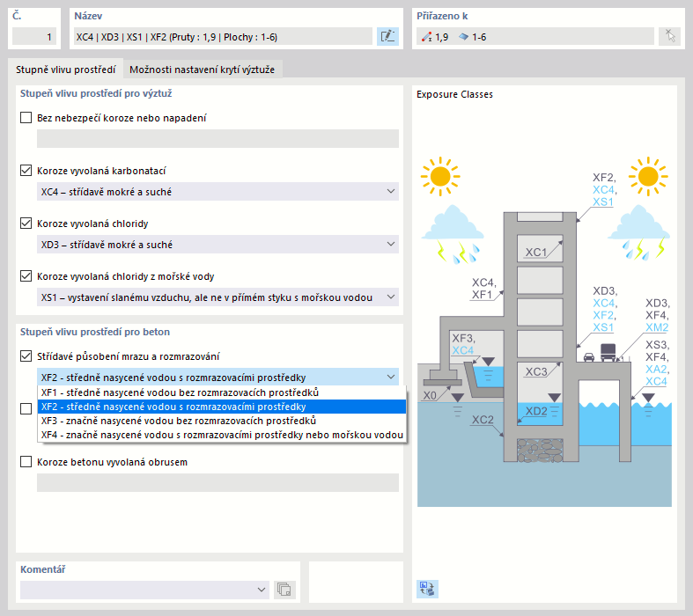Collapse the open XF2 freeze-thaw dropdown
Screen dimensions: 693x616
pos(217,378)
